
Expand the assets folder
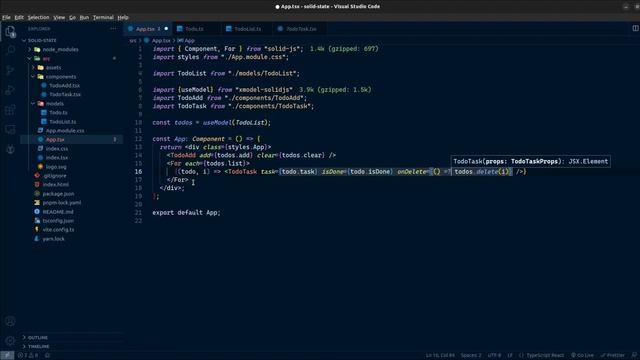pos(53,67)
